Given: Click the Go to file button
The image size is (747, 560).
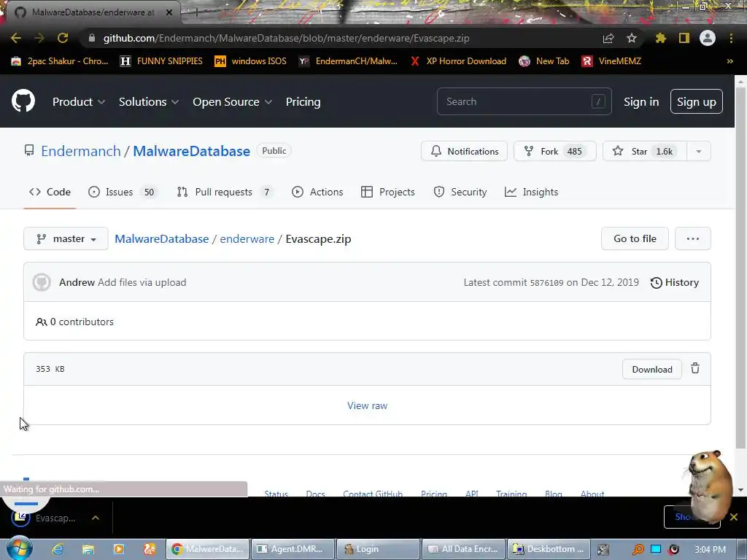Looking at the screenshot, I should point(635,238).
